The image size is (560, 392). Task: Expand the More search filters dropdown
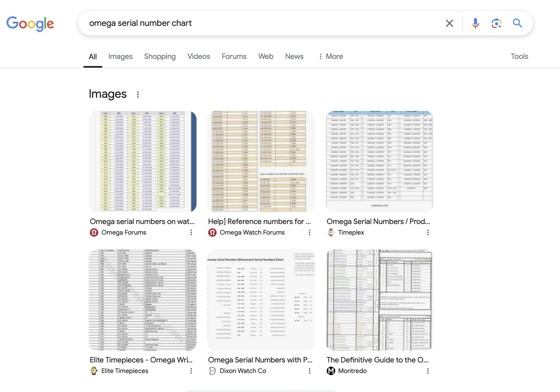click(331, 57)
